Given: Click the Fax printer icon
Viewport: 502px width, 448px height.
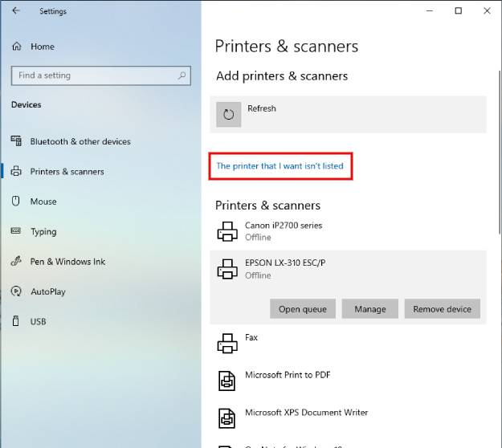Looking at the screenshot, I should pos(227,344).
